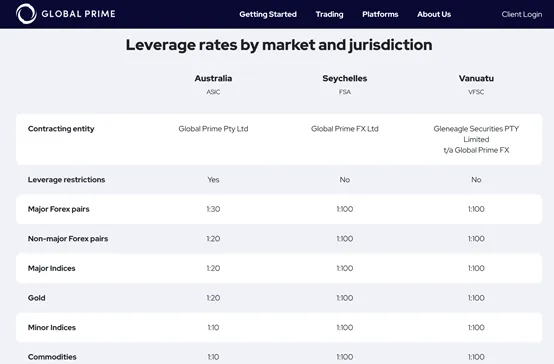The width and height of the screenshot is (554, 364).
Task: Click 'Global Prime FX Ltd' cell
Action: [345, 129]
